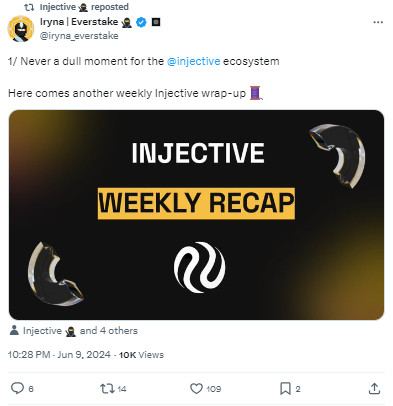Bookmark this post

[285, 388]
